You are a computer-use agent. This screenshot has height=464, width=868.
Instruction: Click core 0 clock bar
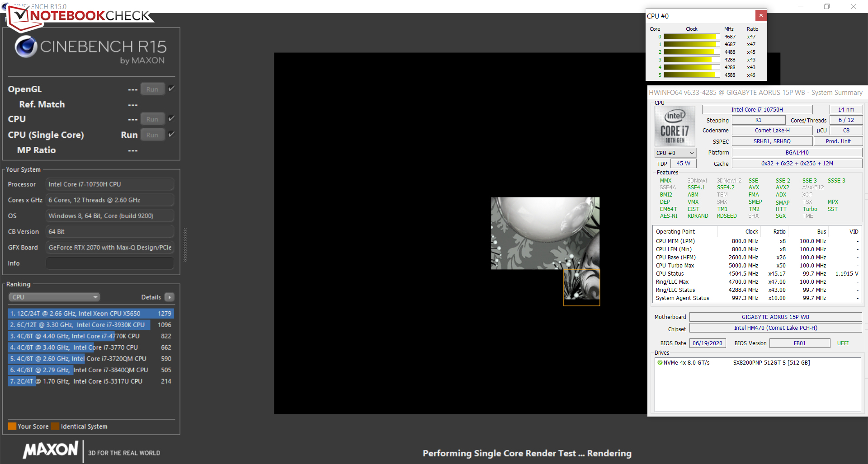click(x=692, y=37)
